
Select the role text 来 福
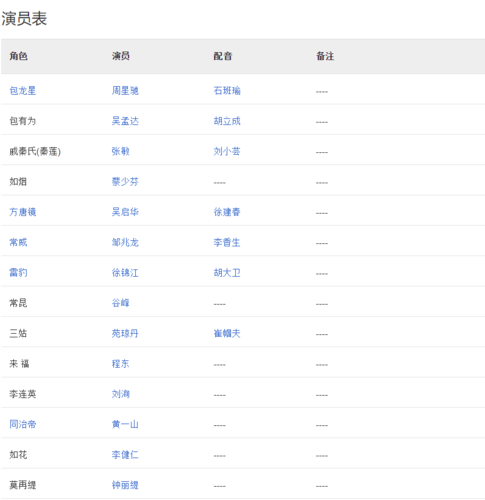[19, 364]
